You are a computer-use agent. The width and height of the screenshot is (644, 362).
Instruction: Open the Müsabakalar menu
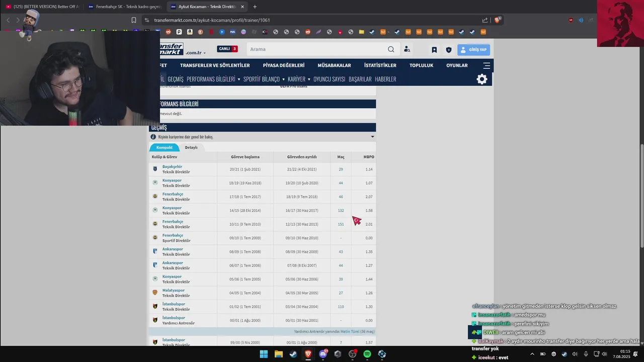[x=334, y=65]
